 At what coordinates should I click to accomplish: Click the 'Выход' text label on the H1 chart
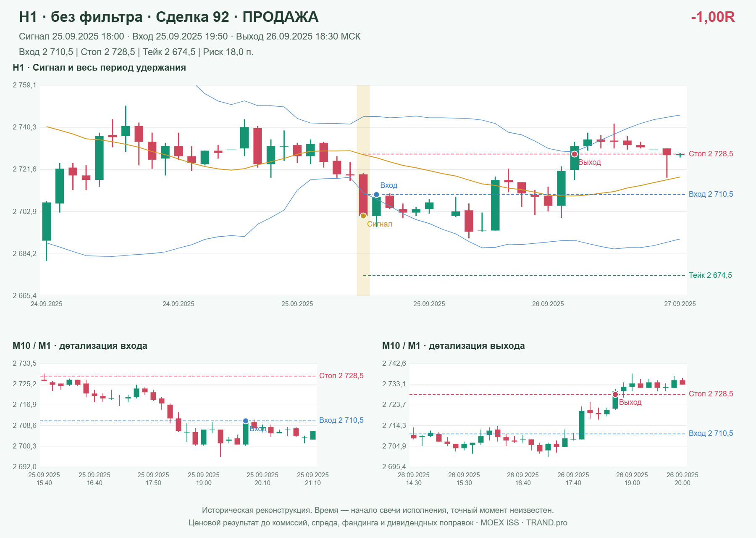(590, 162)
